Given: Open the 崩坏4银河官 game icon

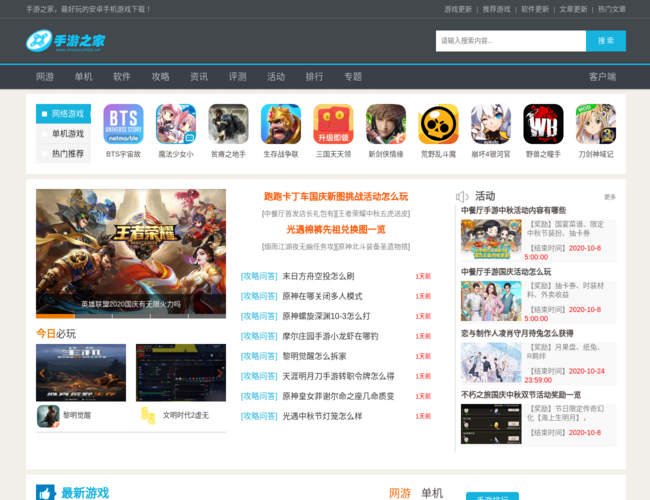Looking at the screenshot, I should (491, 124).
